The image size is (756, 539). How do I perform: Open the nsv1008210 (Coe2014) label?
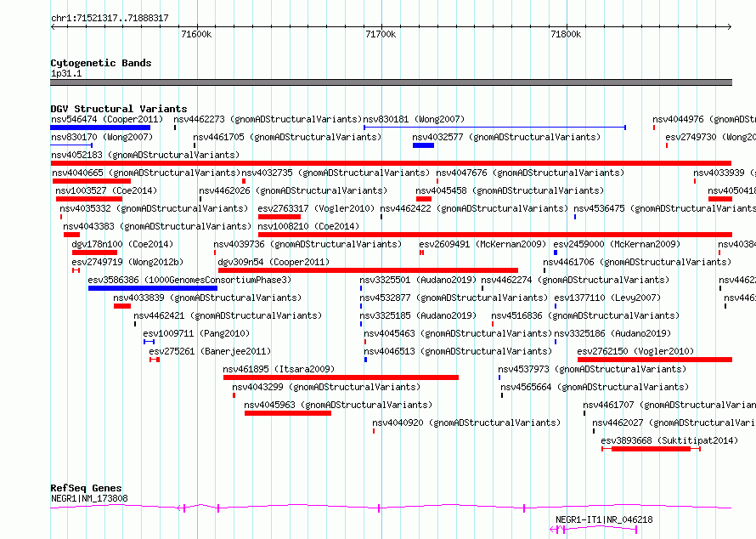coord(308,226)
